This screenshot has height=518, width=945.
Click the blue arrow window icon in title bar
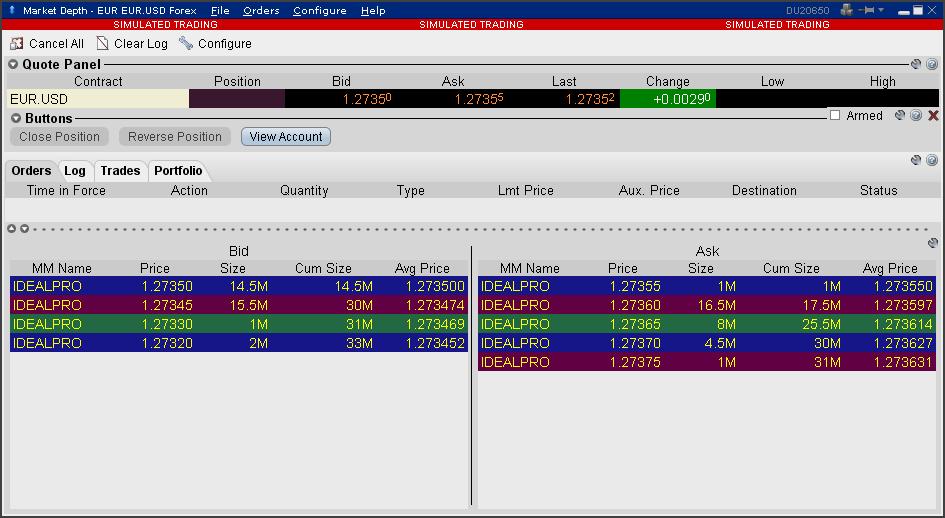coord(11,10)
